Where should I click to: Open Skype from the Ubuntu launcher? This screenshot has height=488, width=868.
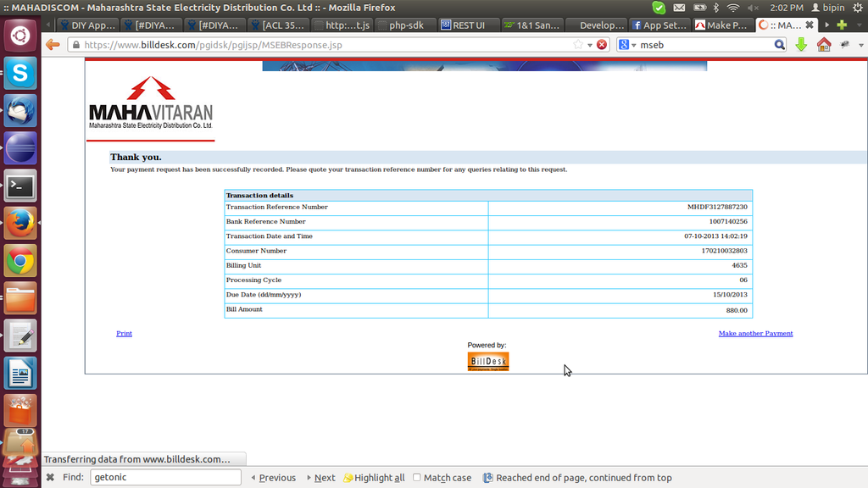coord(20,73)
